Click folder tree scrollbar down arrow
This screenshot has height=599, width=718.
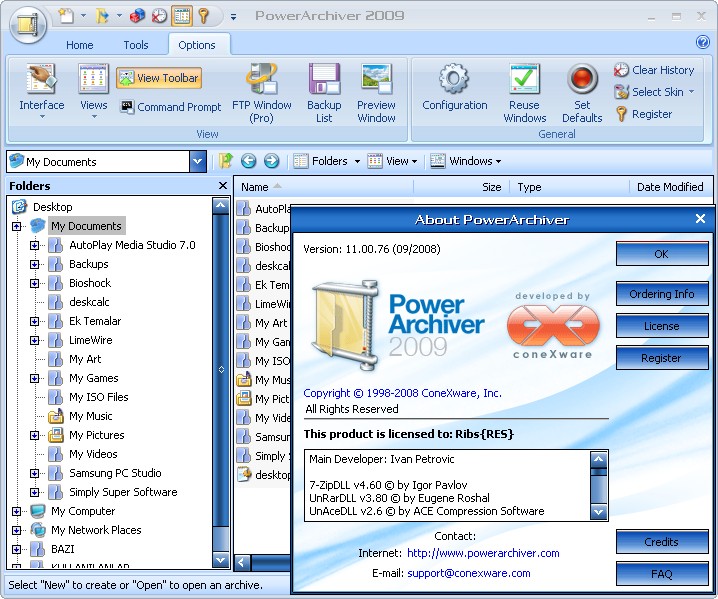221,560
